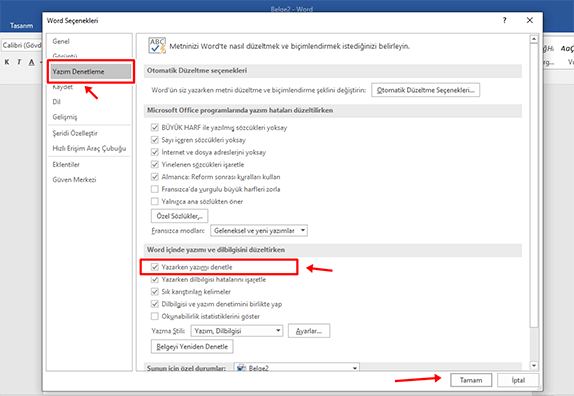574x396 pixels.
Task: Click Belgeyi Yeniden Denetle button
Action: coord(192,347)
